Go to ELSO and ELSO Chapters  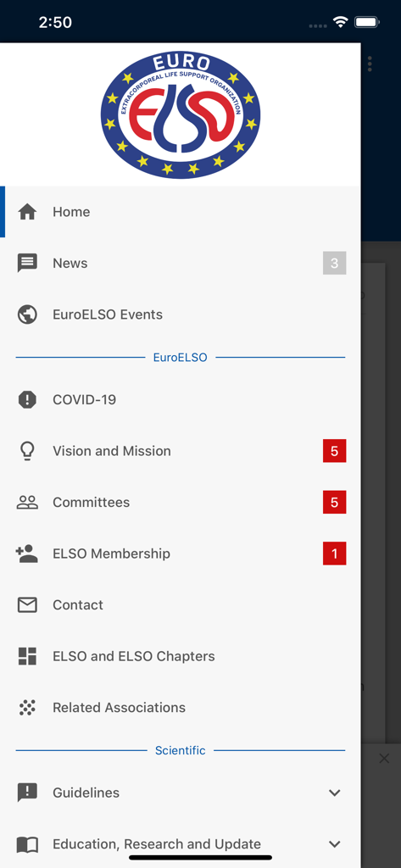[x=181, y=656]
